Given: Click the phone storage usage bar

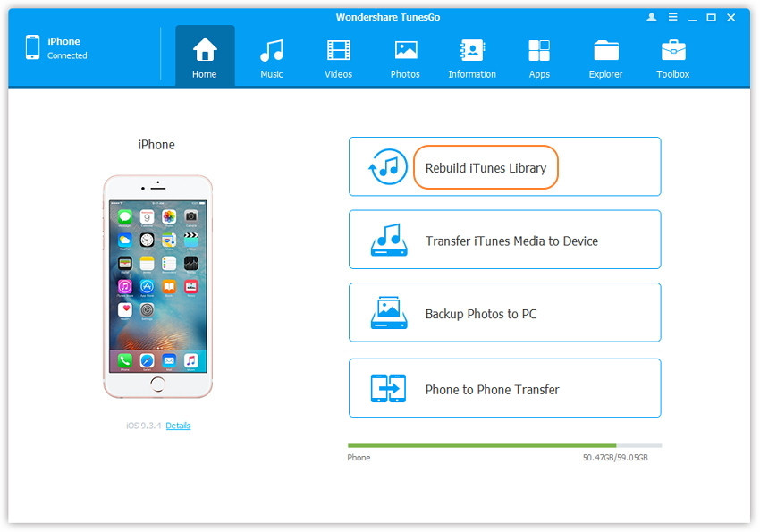Looking at the screenshot, I should (x=504, y=445).
